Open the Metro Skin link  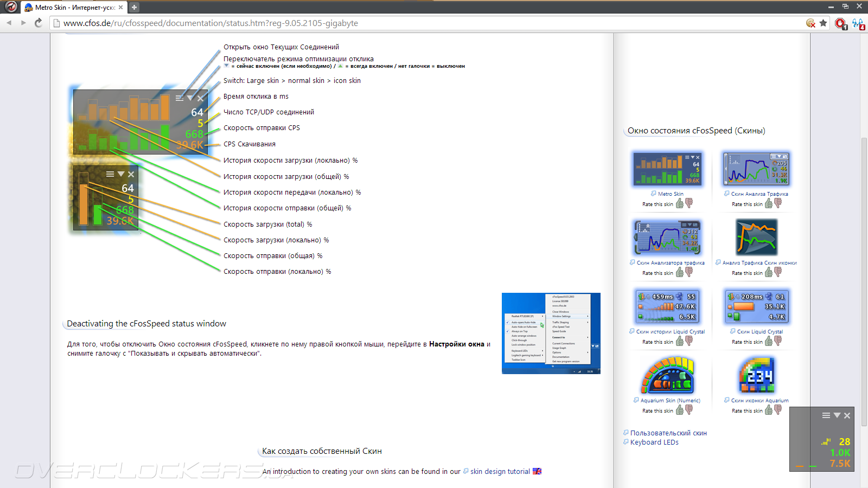pos(671,194)
